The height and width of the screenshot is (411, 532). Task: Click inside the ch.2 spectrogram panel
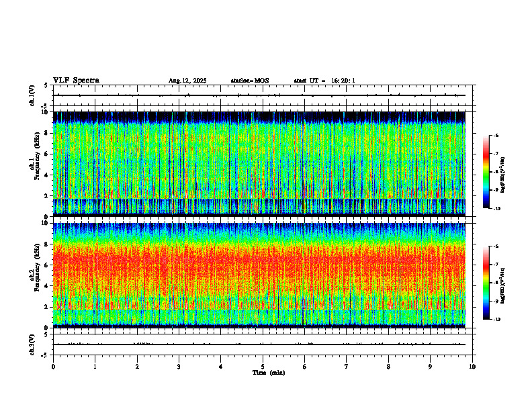(259, 275)
